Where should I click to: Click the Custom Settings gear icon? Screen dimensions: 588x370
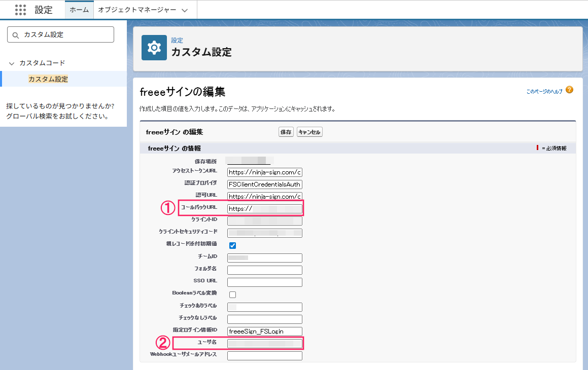[154, 48]
